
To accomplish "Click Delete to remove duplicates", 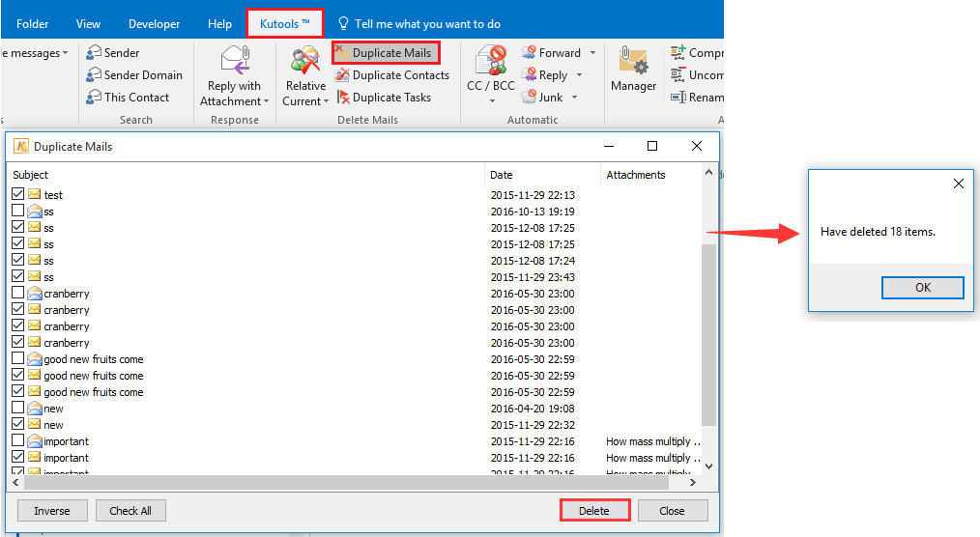I will coord(594,511).
